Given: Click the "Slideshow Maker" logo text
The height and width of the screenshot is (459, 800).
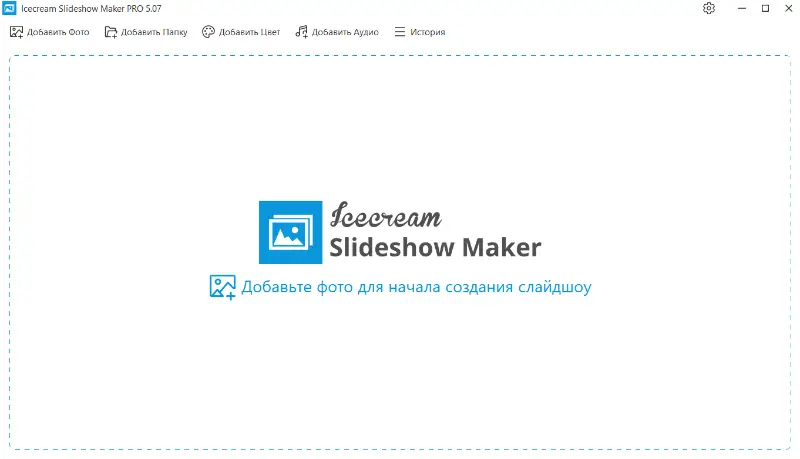Looking at the screenshot, I should tap(435, 247).
